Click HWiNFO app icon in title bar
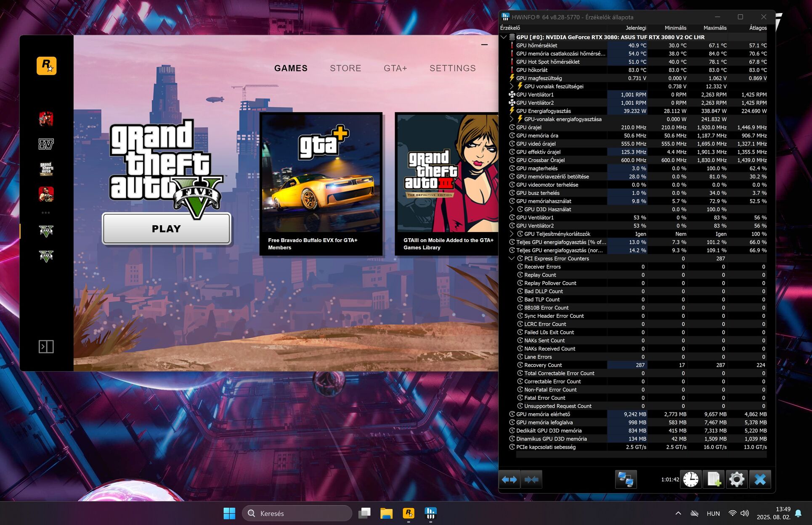The height and width of the screenshot is (525, 812). pos(505,17)
